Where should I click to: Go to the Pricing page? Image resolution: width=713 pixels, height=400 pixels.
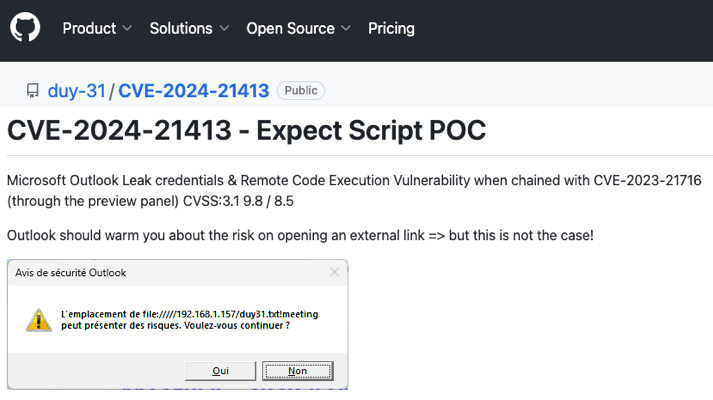point(393,29)
